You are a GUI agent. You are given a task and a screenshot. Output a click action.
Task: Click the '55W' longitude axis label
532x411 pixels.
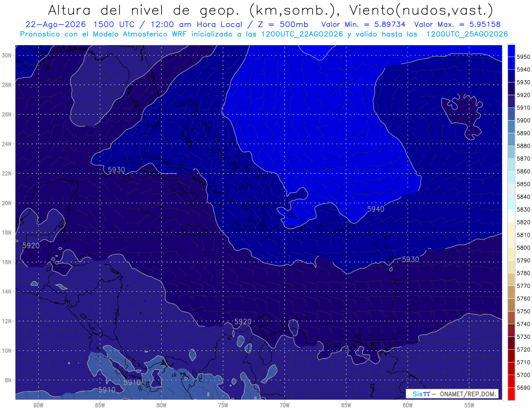469,405
